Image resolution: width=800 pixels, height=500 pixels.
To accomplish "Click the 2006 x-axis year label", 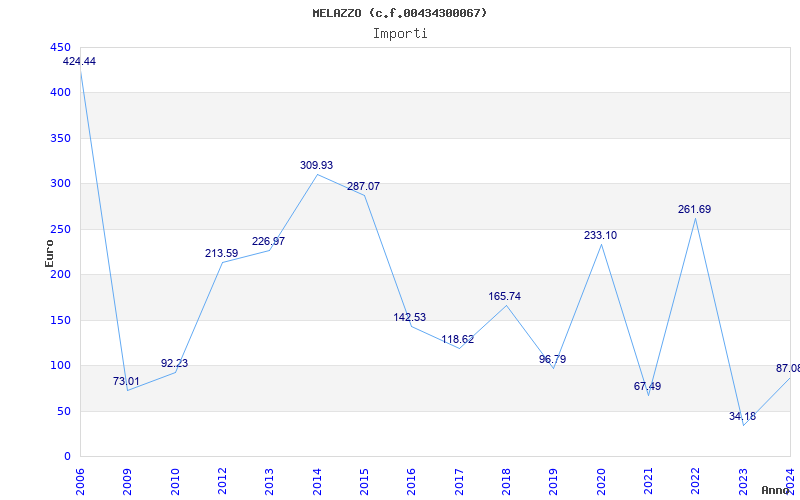I will click(x=80, y=481).
